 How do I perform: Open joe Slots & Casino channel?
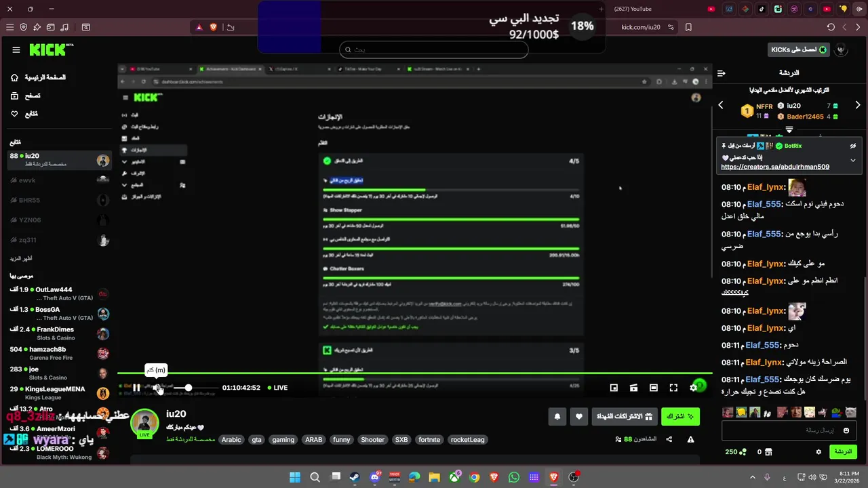pyautogui.click(x=60, y=373)
